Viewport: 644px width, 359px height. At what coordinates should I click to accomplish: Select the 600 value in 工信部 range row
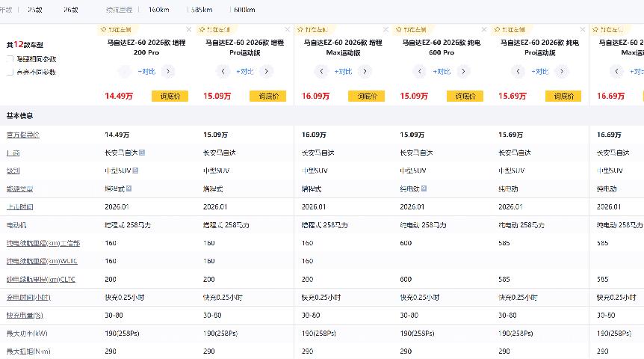coord(406,243)
